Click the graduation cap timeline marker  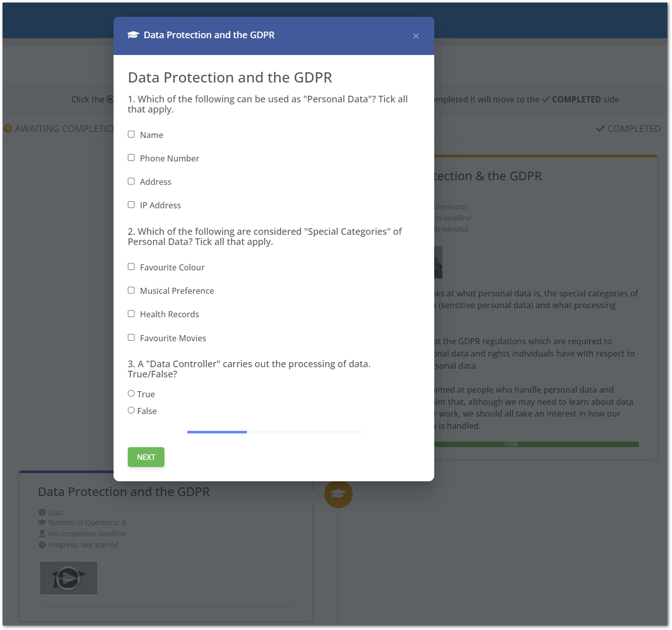[339, 494]
